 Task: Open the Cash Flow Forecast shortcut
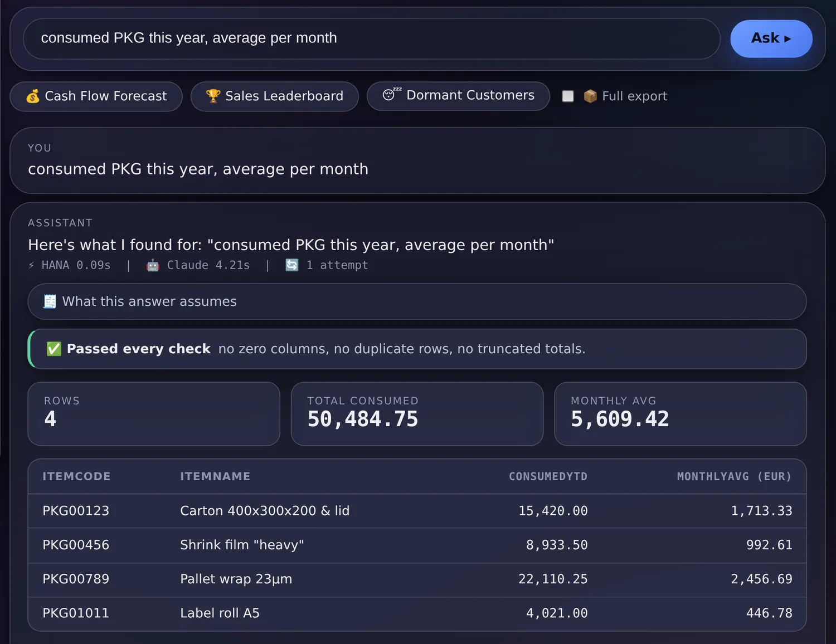tap(96, 96)
